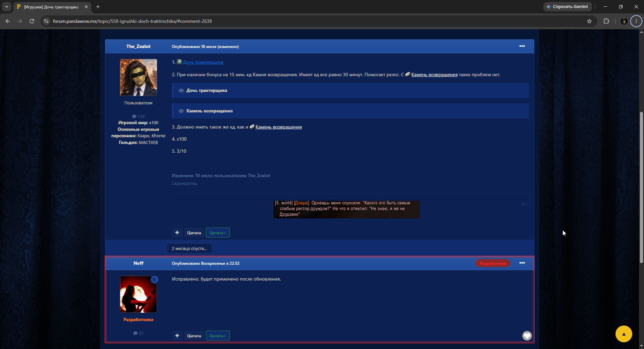The width and height of the screenshot is (644, 349).
Task: Go back to the previous page
Action: click(8, 21)
